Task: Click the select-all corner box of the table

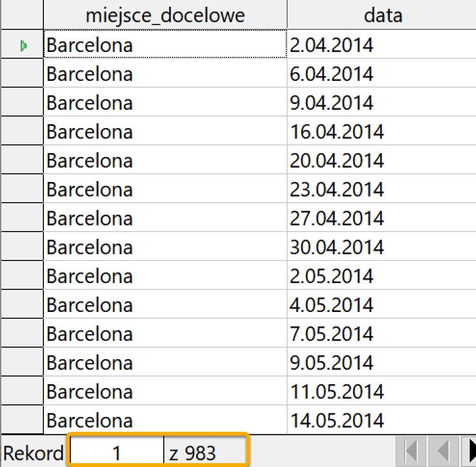Action: (21, 15)
